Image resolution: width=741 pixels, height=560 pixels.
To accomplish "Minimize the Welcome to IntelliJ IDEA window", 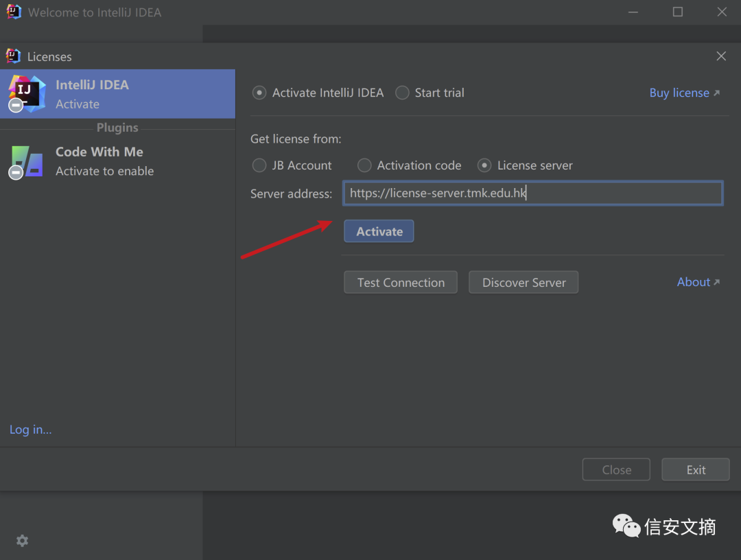I will 633,12.
